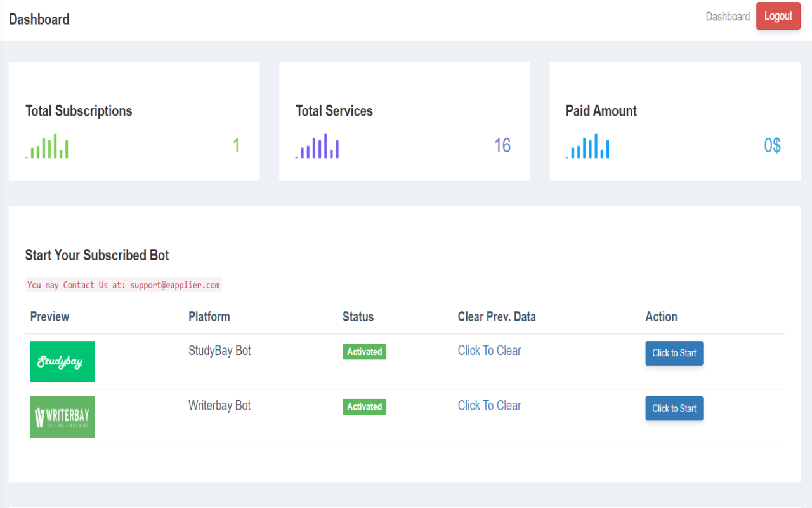Clear previous data for StudyBay Bot
The image size is (812, 508).
[x=489, y=351]
